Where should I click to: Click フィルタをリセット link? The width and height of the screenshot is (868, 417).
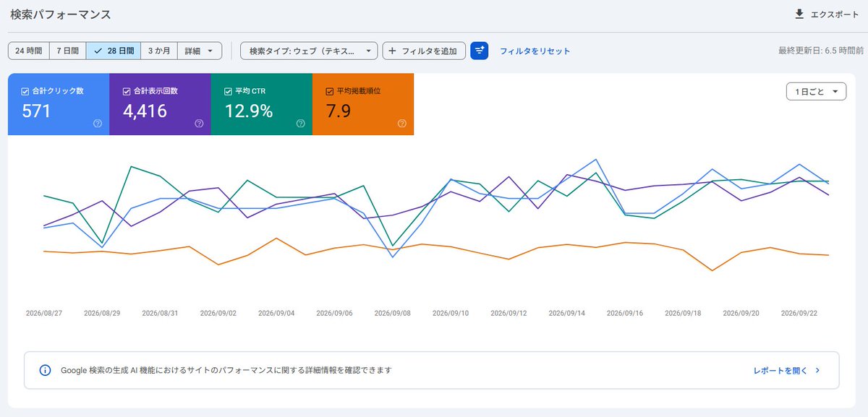tap(535, 51)
